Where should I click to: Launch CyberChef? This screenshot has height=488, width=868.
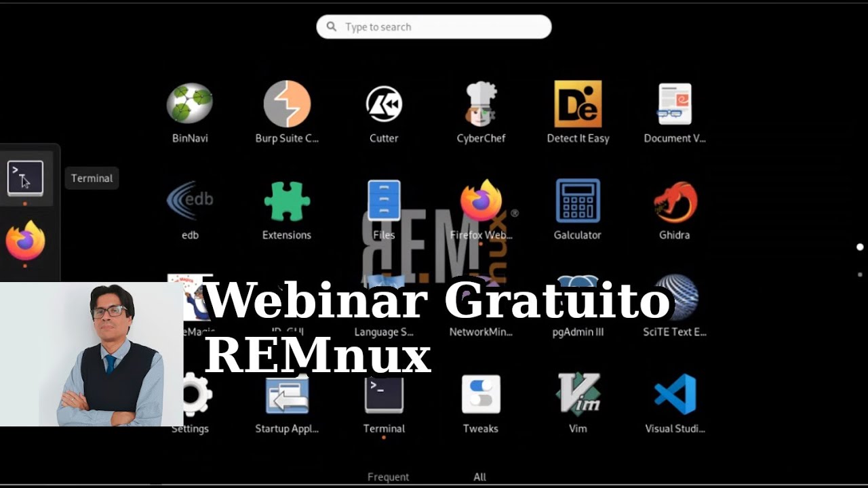481,104
